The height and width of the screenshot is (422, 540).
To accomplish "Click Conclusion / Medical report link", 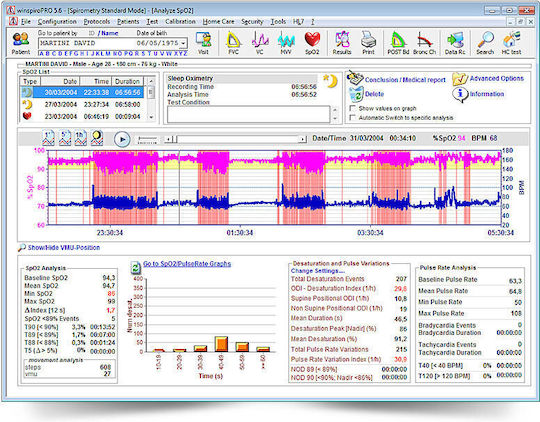I will [405, 80].
